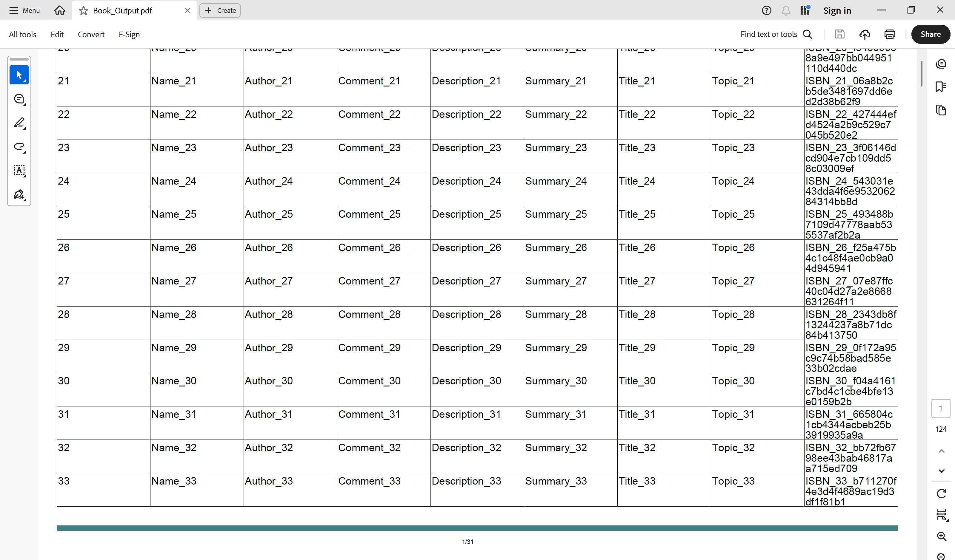Image resolution: width=955 pixels, height=560 pixels.
Task: Click the page number input field
Action: [x=941, y=408]
